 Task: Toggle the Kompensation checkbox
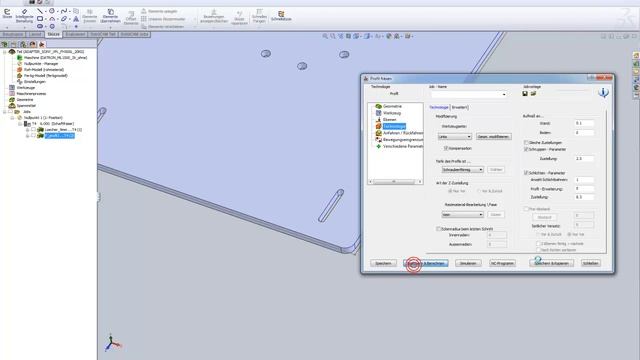point(446,148)
